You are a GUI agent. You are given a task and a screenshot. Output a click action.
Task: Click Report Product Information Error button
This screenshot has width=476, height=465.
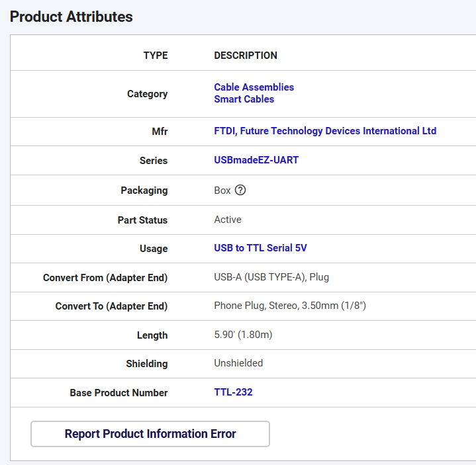coord(150,434)
